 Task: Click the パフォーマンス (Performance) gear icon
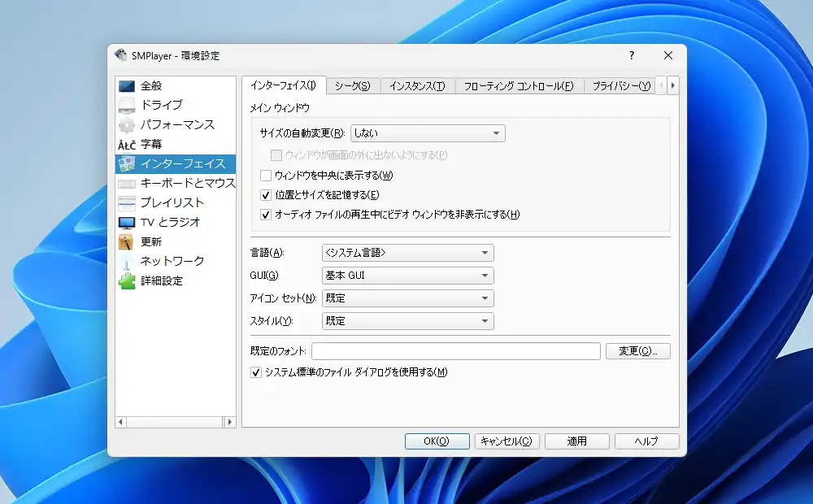point(128,124)
